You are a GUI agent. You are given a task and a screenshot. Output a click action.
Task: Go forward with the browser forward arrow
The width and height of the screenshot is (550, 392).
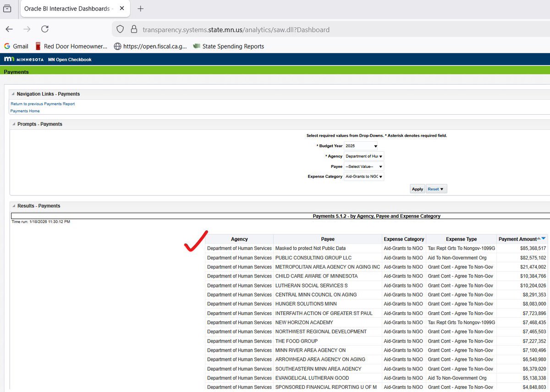[x=27, y=29]
